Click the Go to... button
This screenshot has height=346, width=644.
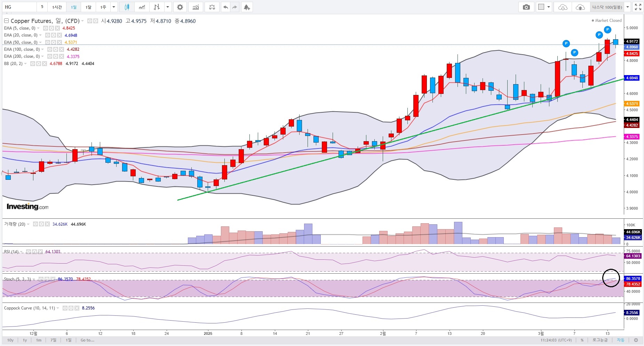(x=87, y=340)
